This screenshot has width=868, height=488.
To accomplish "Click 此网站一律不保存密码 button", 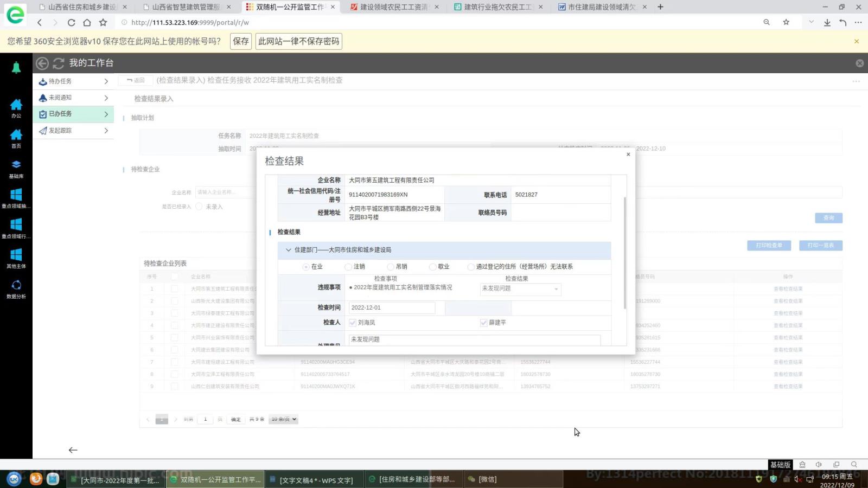I will tap(299, 41).
